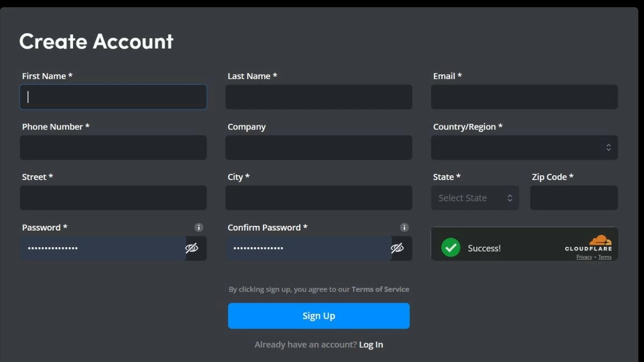Viewport: 644px width, 362px height.
Task: Select the Email input field
Action: pos(524,97)
